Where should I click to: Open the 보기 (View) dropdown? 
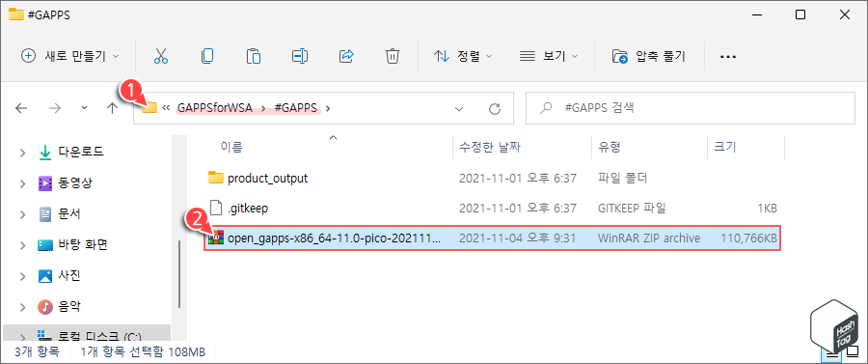(549, 56)
